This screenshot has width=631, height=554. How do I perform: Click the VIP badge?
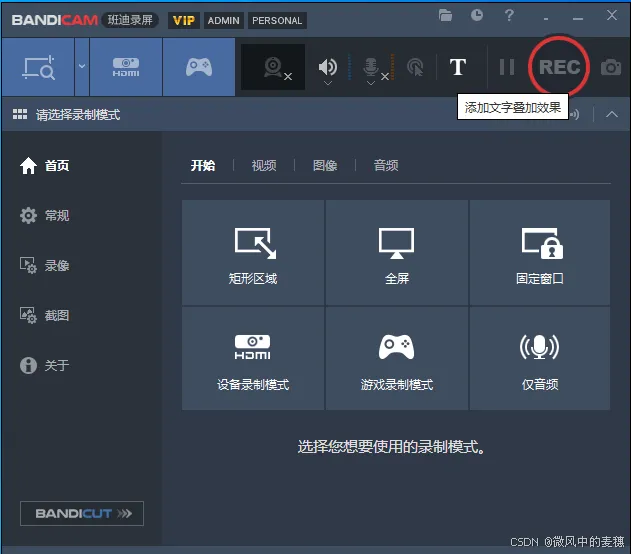[x=184, y=21]
